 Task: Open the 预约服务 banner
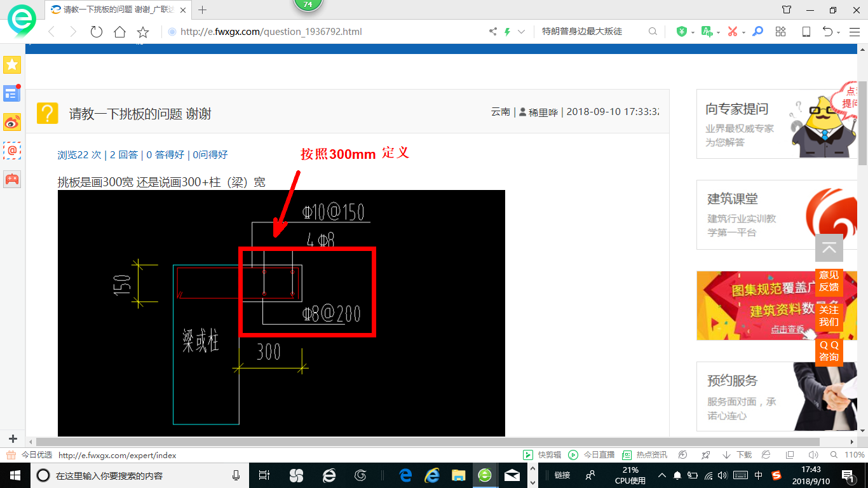[x=777, y=396]
